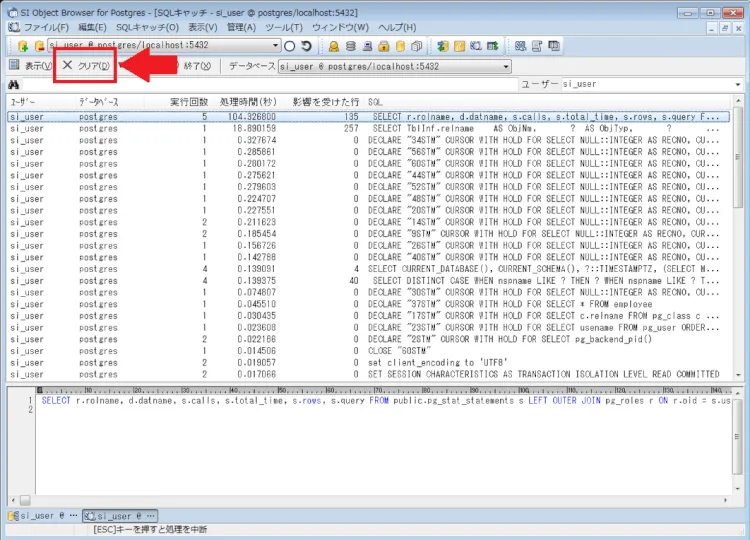The height and width of the screenshot is (540, 750).
Task: Click the yellow note sheet icon
Action: point(459,46)
